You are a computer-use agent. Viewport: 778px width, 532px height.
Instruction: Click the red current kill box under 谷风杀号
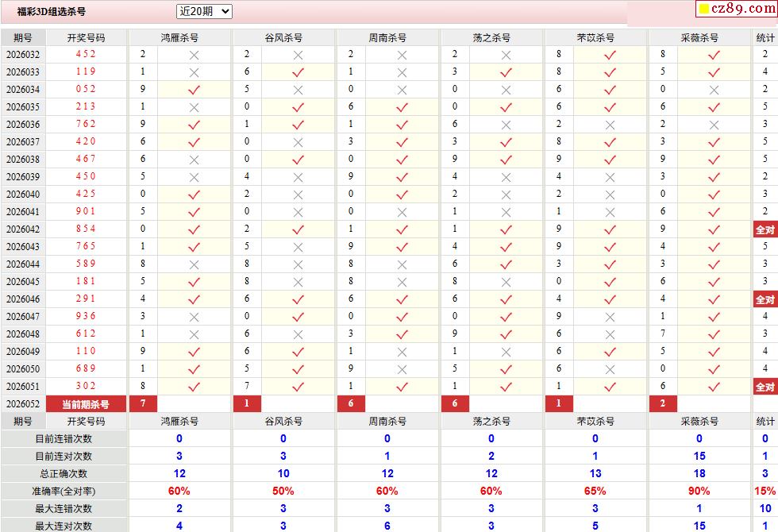click(247, 403)
